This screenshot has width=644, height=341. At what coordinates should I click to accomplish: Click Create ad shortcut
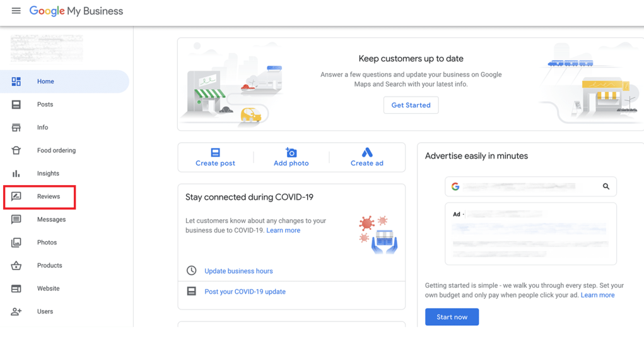pyautogui.click(x=366, y=157)
